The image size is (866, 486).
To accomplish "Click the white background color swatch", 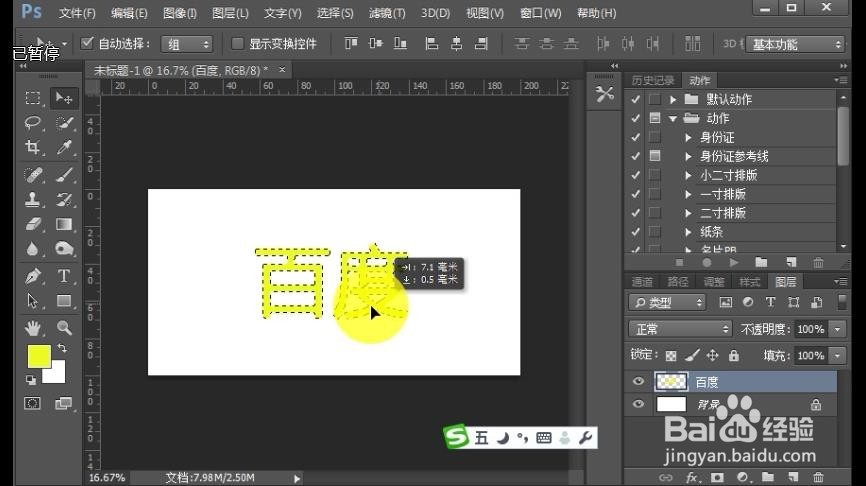I will click(x=59, y=376).
